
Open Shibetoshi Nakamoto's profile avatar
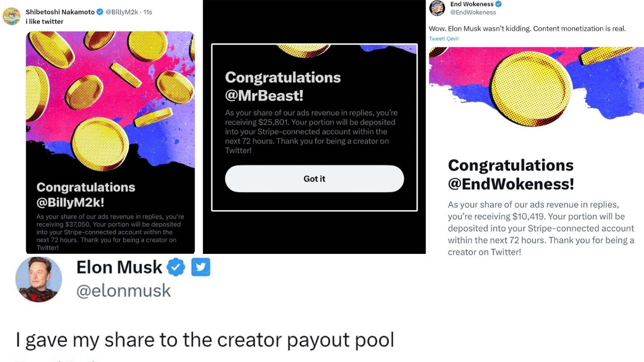point(12,16)
